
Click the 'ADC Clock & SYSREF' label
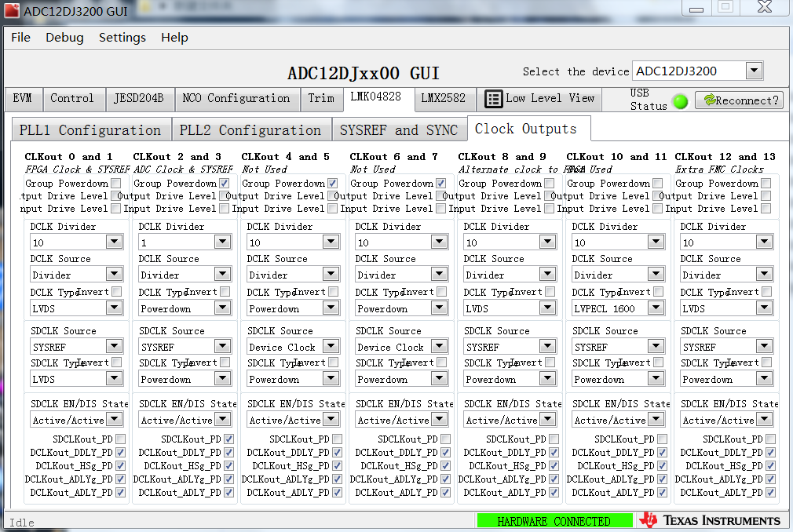183,169
